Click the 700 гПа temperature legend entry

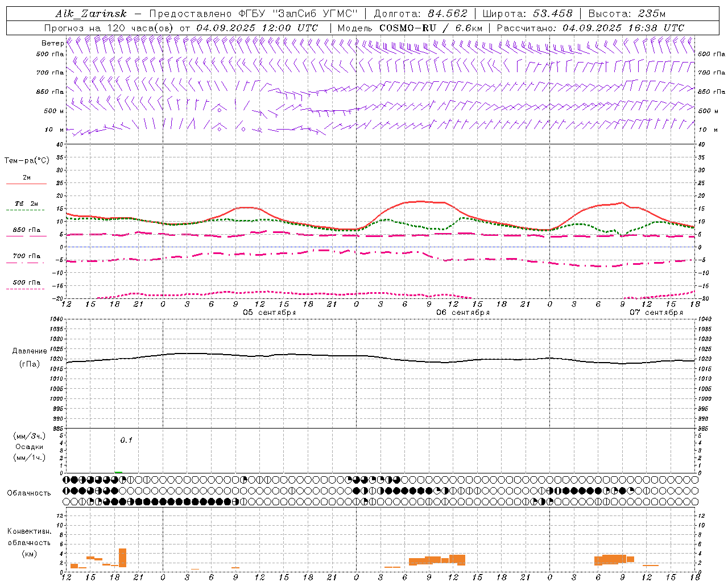coord(26,256)
